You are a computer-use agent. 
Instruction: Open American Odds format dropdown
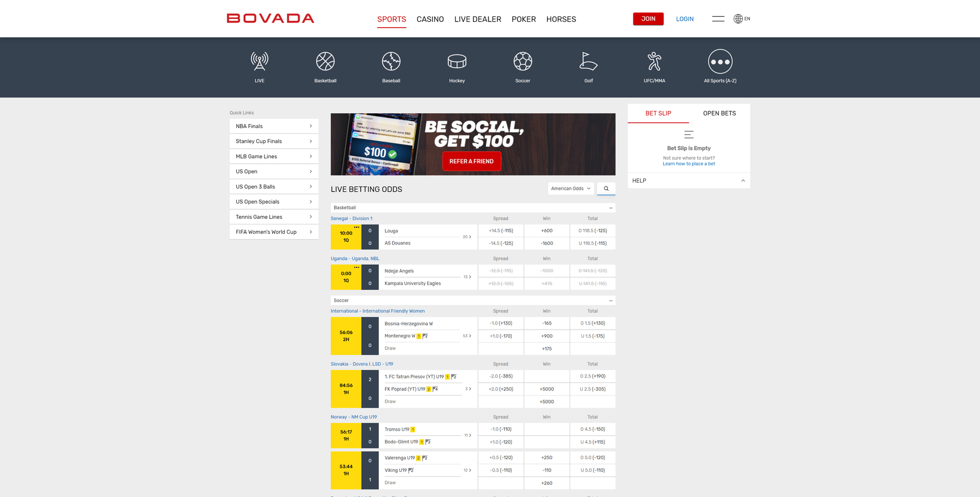click(571, 188)
